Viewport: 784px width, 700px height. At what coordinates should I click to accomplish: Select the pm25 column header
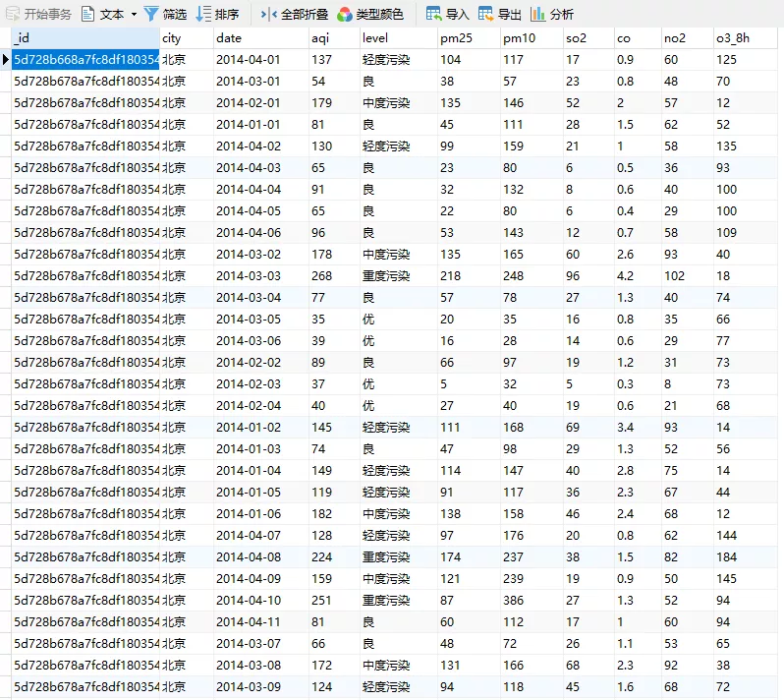[x=469, y=38]
